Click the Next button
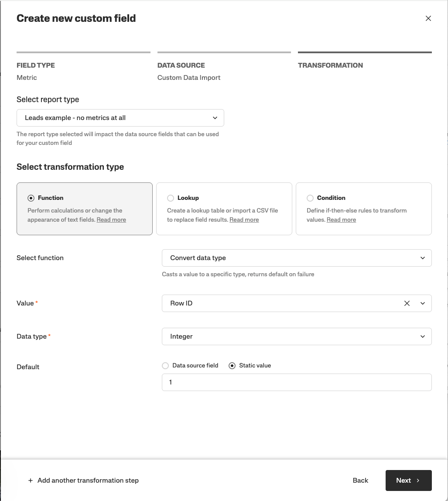 coord(408,480)
